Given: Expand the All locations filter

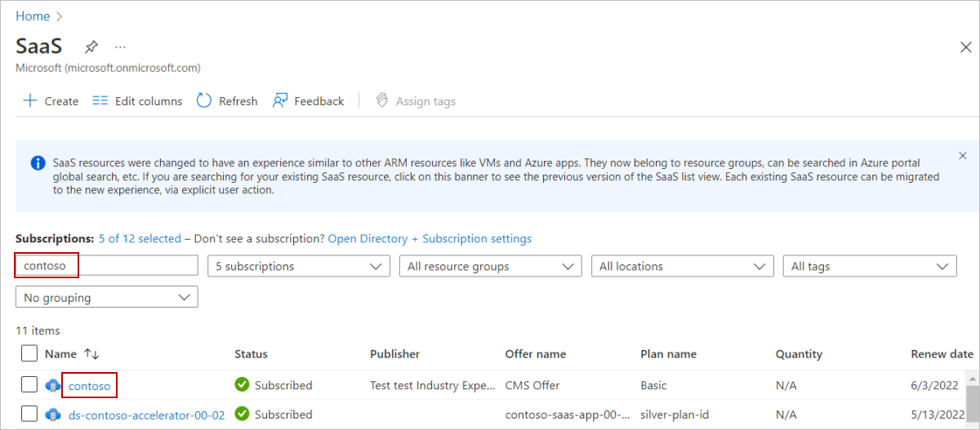Looking at the screenshot, I should point(682,266).
